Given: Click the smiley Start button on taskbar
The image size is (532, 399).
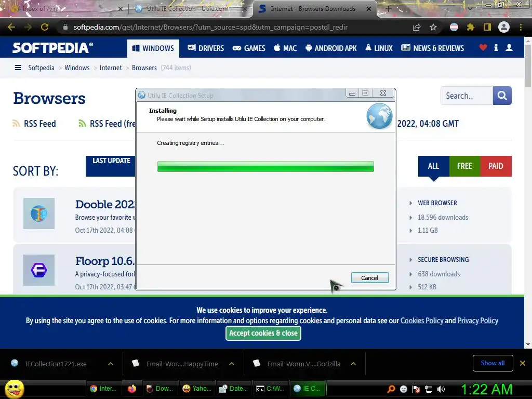Looking at the screenshot, I should (x=14, y=389).
